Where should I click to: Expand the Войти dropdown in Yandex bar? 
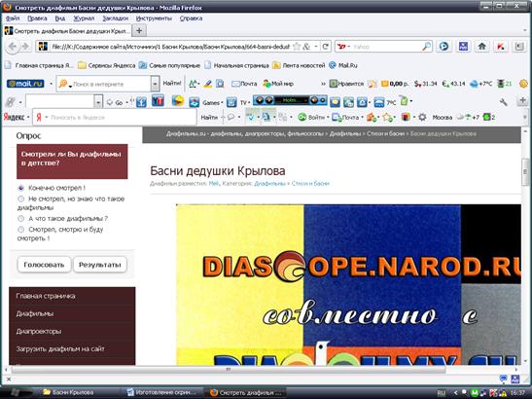point(328,118)
